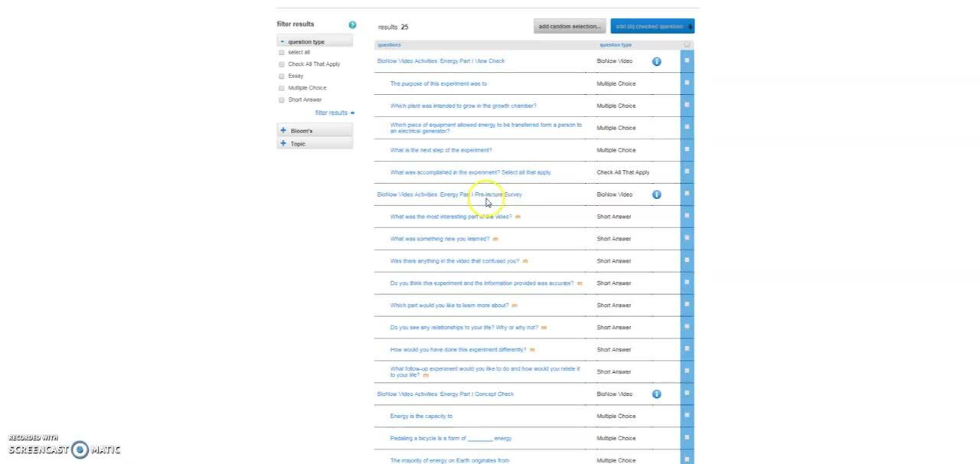Enable the Multiple Choice filter checkbox

click(282, 88)
